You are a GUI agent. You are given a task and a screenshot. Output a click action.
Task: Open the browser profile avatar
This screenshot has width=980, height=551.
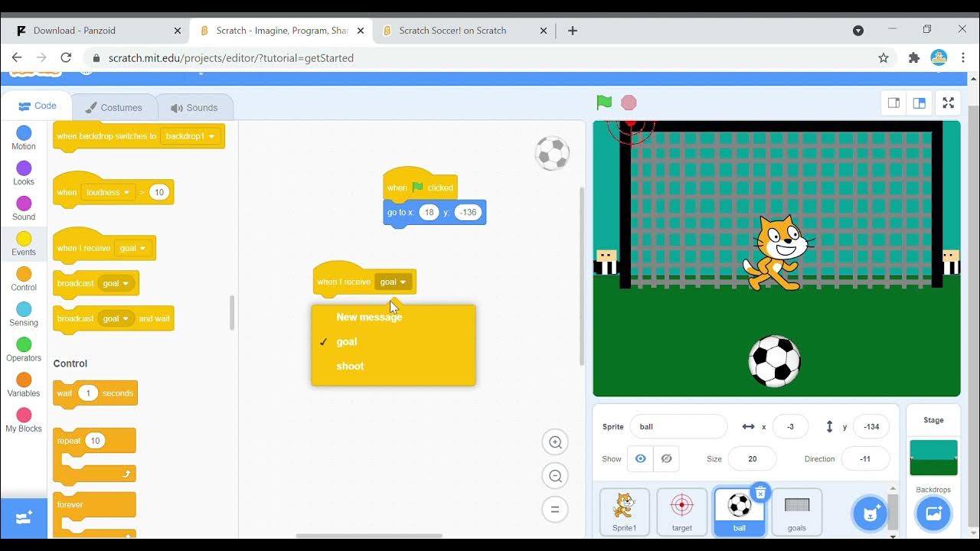pyautogui.click(x=939, y=58)
